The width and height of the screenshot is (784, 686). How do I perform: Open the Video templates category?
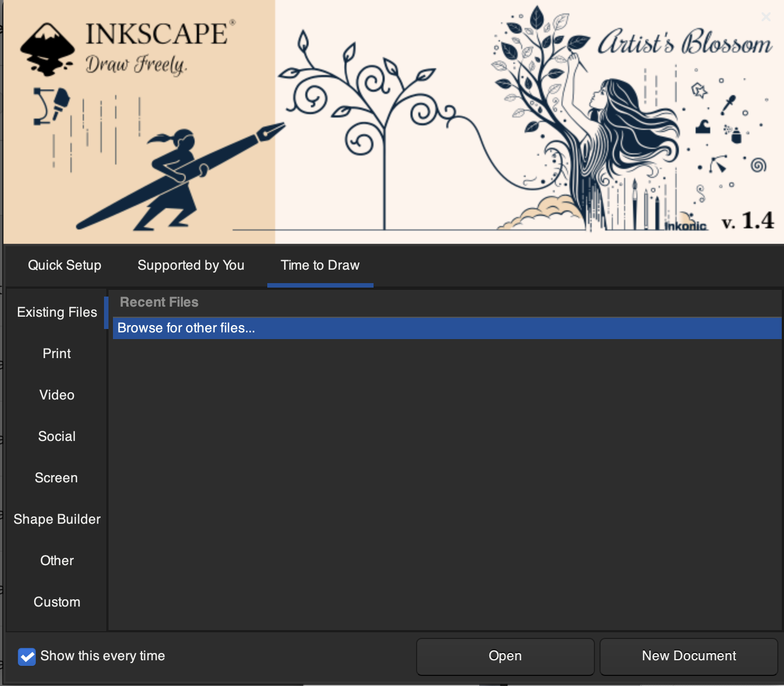57,395
